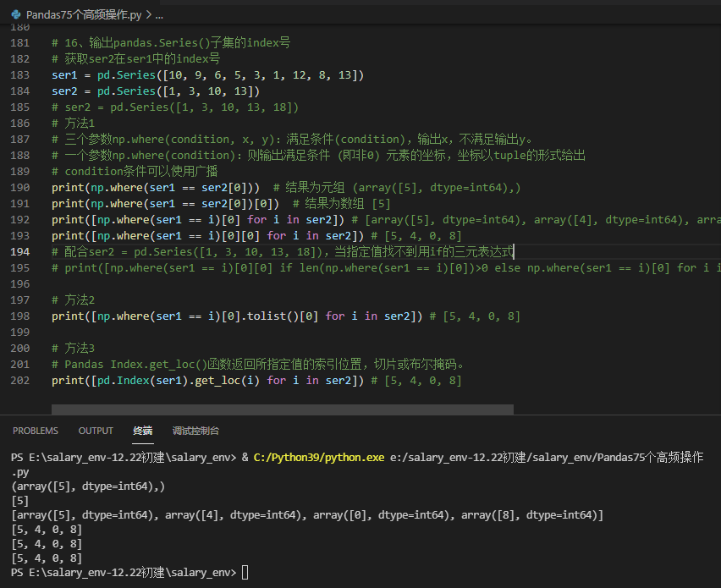Screen dimensions: 721x588
Task: Click the comment '# 方法3'
Action: [x=73, y=349]
